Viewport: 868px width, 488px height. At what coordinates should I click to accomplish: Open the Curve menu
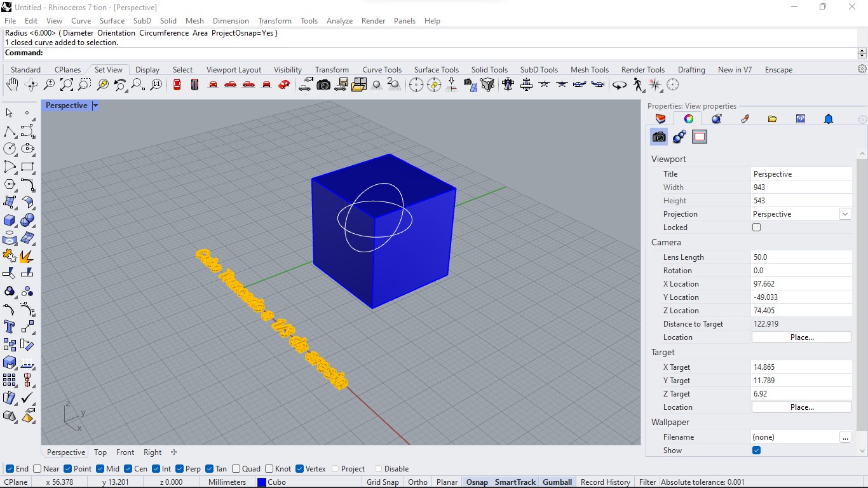pyautogui.click(x=81, y=21)
